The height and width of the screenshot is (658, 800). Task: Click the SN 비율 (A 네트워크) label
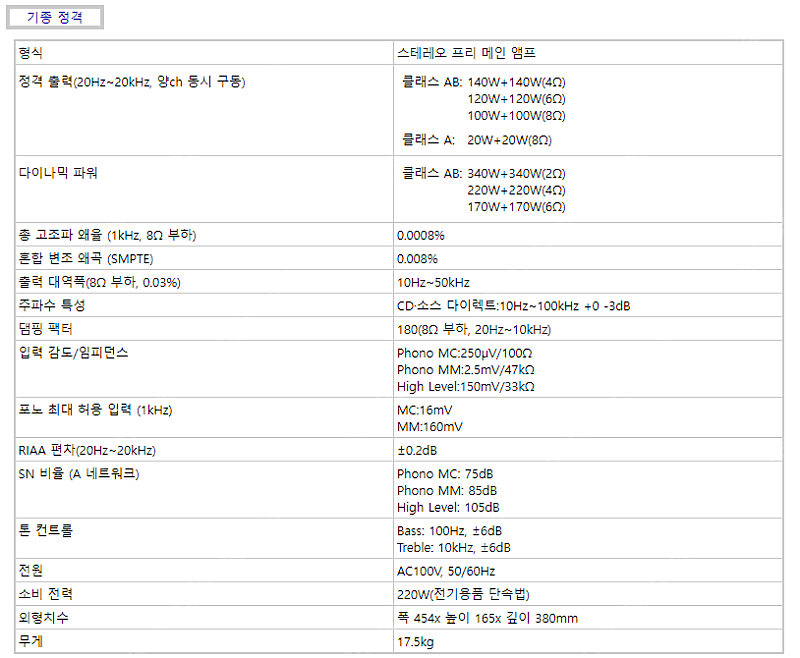click(79, 473)
